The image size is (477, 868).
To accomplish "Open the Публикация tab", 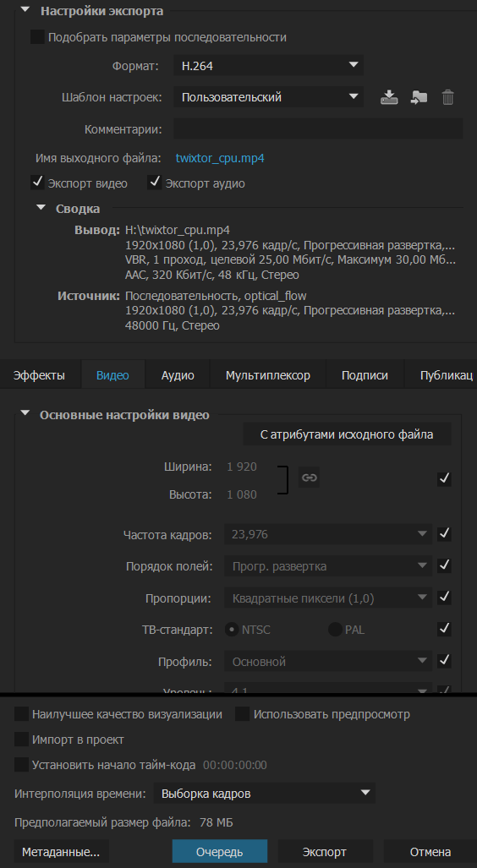I will coord(441,375).
